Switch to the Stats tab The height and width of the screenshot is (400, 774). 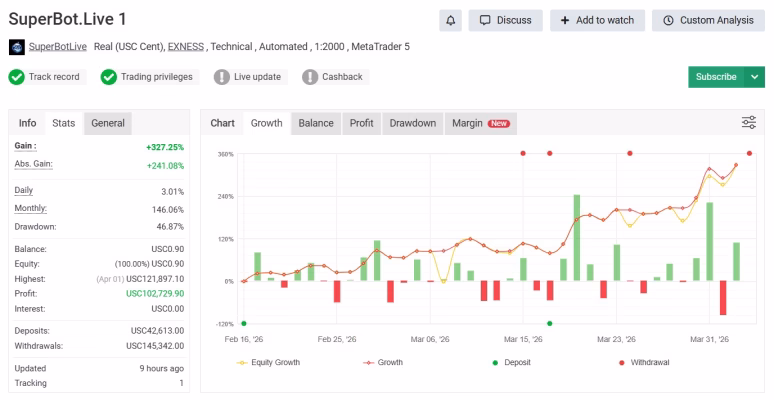63,123
